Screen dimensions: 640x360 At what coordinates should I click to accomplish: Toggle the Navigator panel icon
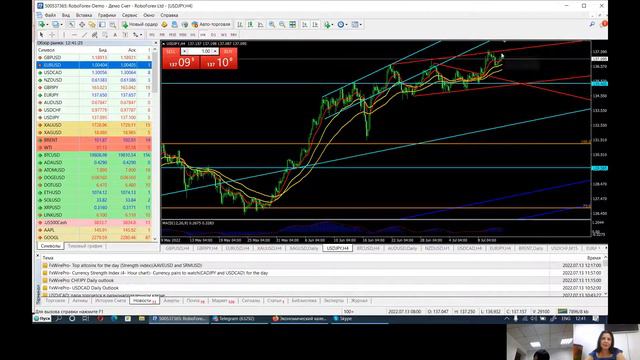tap(91, 24)
